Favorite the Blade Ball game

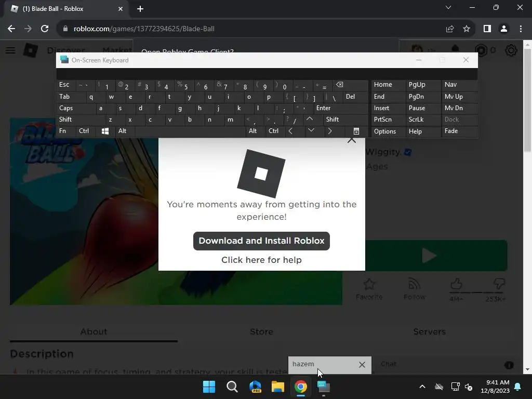tap(369, 289)
